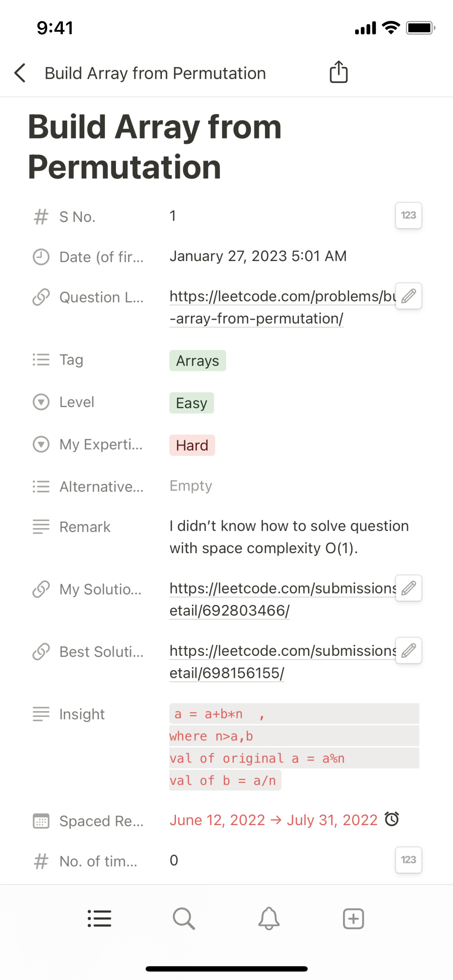
Task: Tap the share icon in header
Action: click(x=338, y=72)
